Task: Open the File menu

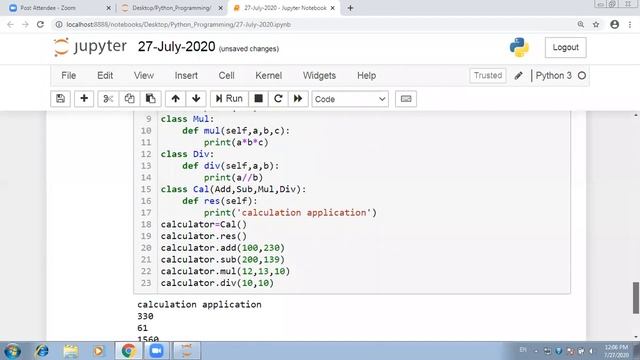Action: tap(69, 76)
